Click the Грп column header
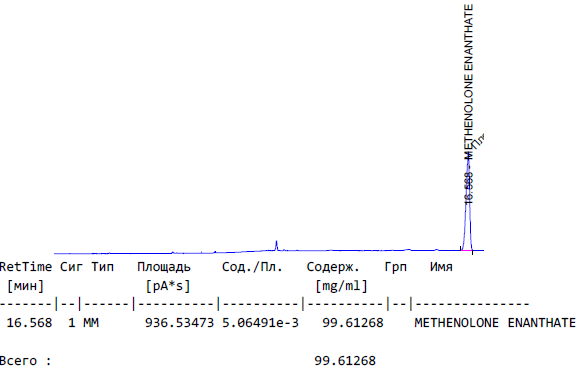The image size is (587, 373). pos(395,267)
